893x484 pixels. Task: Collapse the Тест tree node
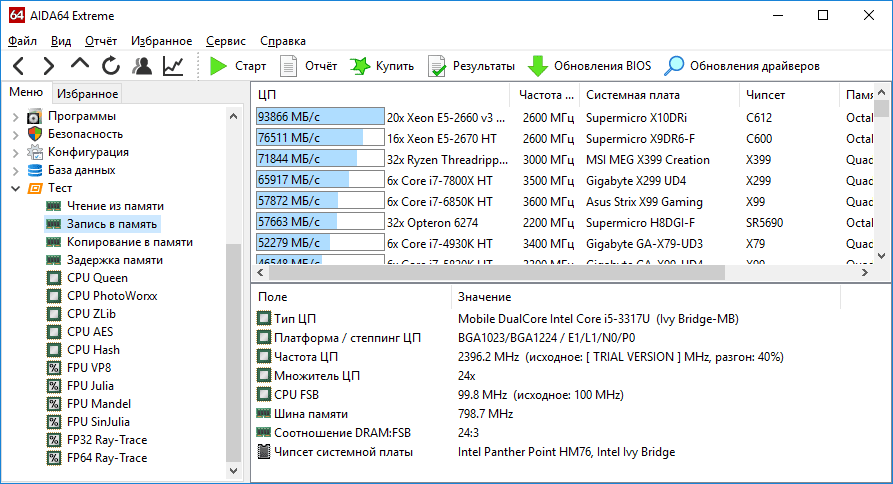click(x=15, y=188)
